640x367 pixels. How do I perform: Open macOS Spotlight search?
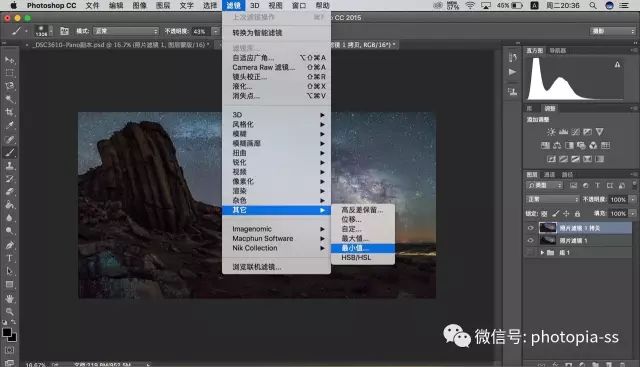click(593, 5)
